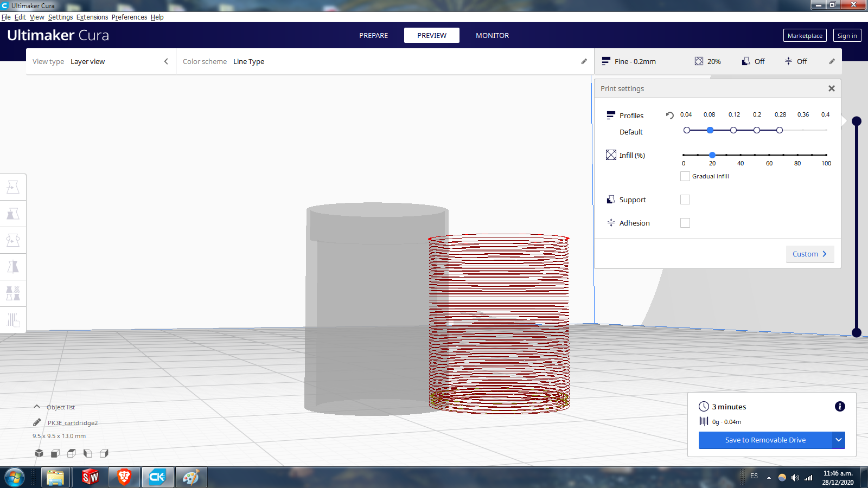Open Paint from the taskbar
This screenshot has height=488, width=868.
191,477
